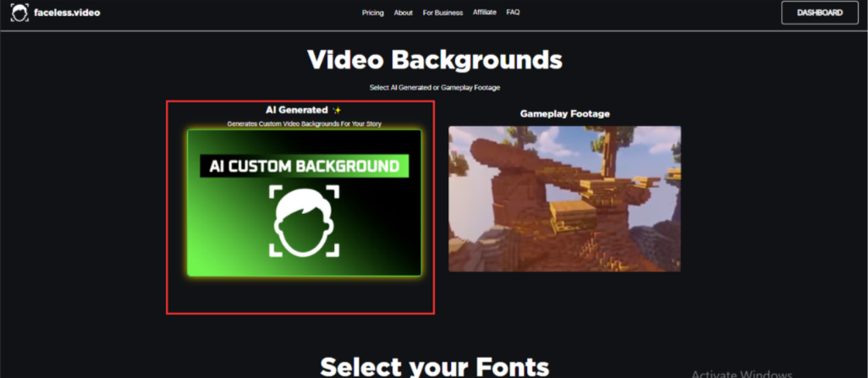The image size is (868, 378).
Task: Click 'Generates Custom Video Backgrounds For Your Story' caption
Action: point(304,124)
